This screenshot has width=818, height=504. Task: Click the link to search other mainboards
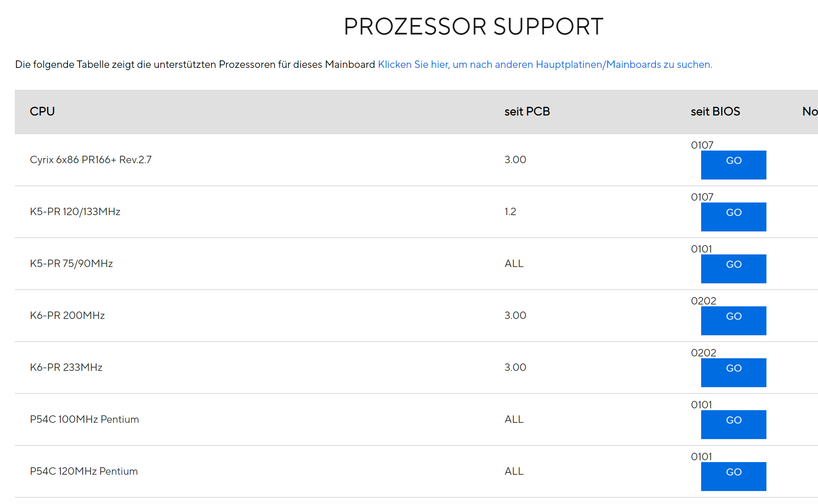(545, 65)
